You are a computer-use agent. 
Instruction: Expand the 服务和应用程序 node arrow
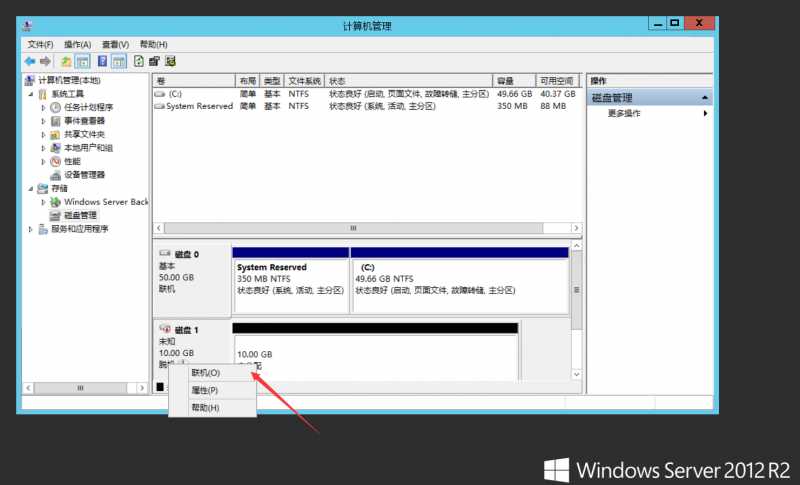point(31,229)
